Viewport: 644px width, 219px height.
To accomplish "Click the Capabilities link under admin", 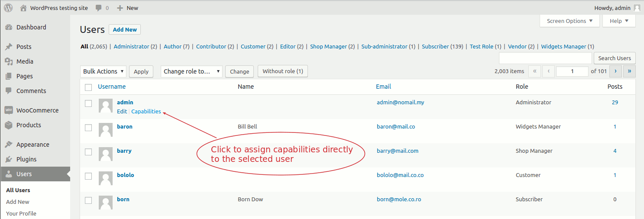I will 146,111.
